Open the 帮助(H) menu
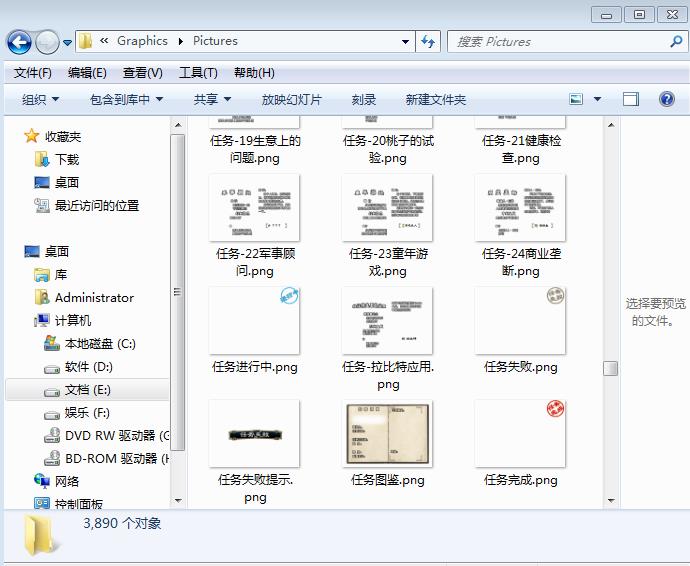 coord(254,73)
